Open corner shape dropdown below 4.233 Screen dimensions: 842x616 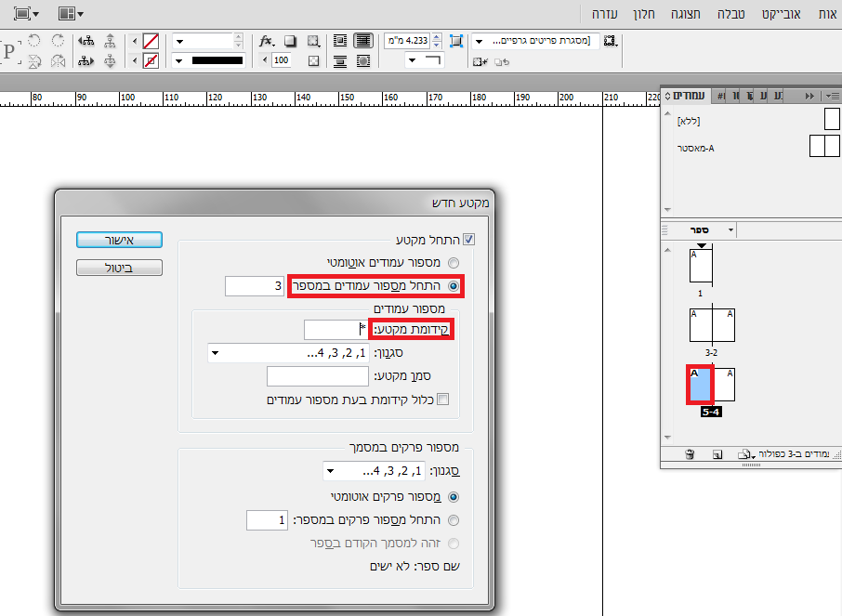tap(424, 60)
